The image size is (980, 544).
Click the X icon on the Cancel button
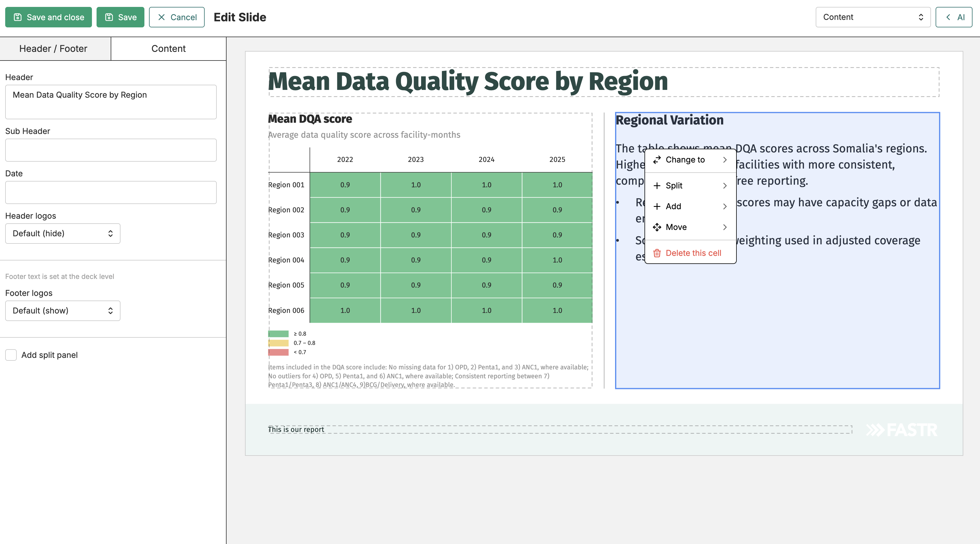tap(161, 17)
